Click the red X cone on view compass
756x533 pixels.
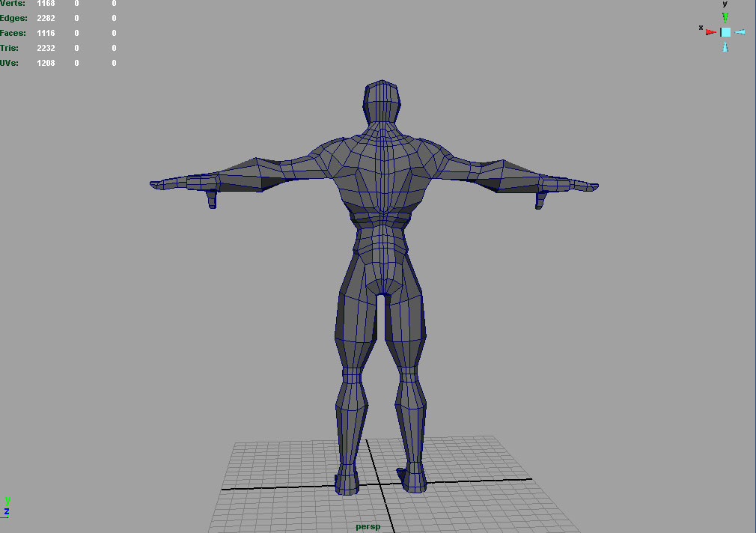tap(710, 32)
